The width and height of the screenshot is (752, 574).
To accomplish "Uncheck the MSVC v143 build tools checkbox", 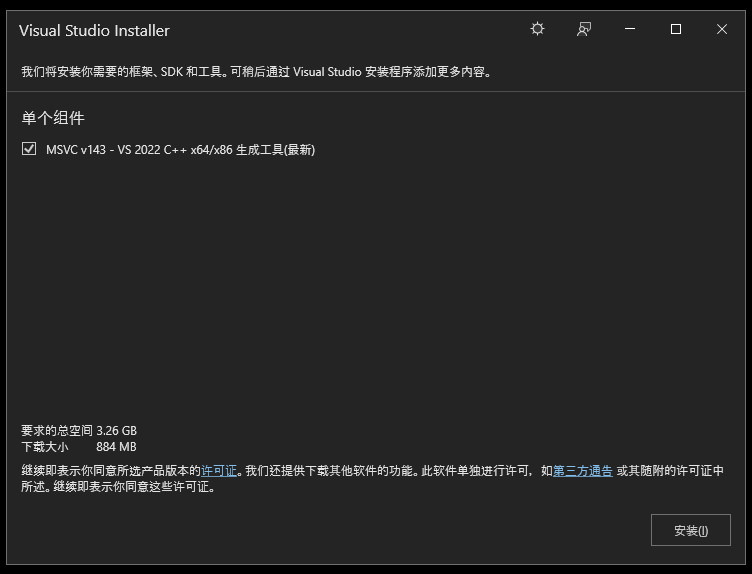I will click(29, 149).
